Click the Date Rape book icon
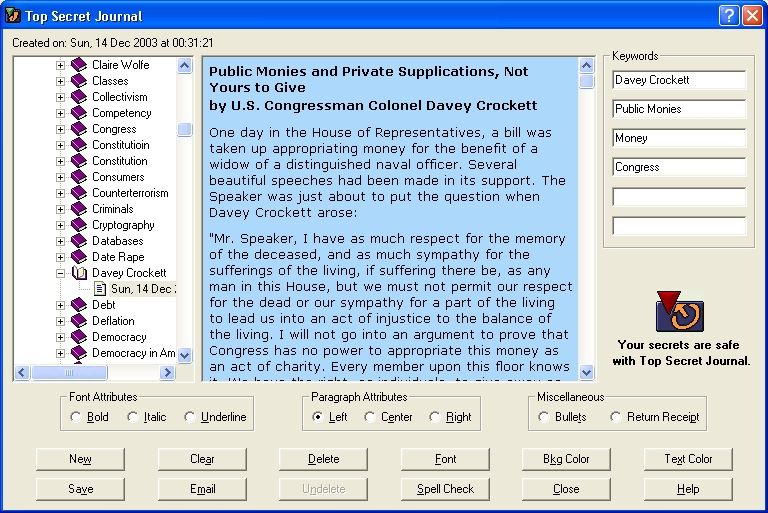768x513 pixels. pos(79,257)
